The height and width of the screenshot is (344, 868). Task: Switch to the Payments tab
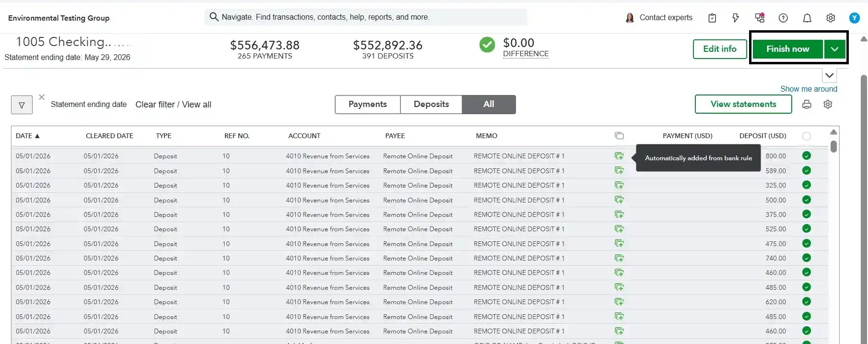(x=367, y=104)
